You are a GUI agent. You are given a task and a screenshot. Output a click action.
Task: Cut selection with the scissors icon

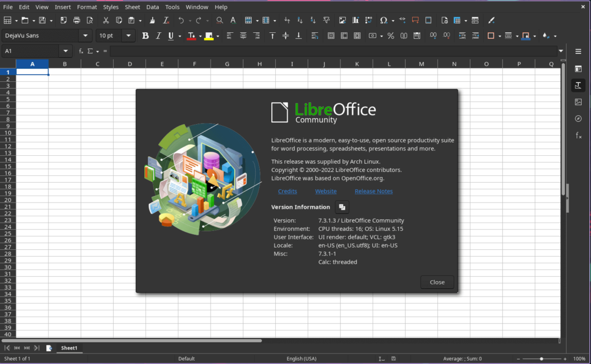106,20
